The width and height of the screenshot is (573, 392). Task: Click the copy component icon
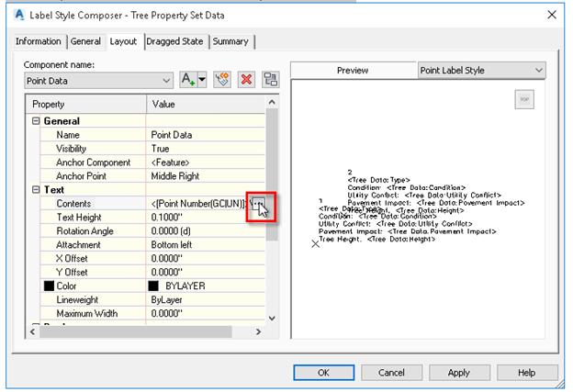(x=222, y=80)
